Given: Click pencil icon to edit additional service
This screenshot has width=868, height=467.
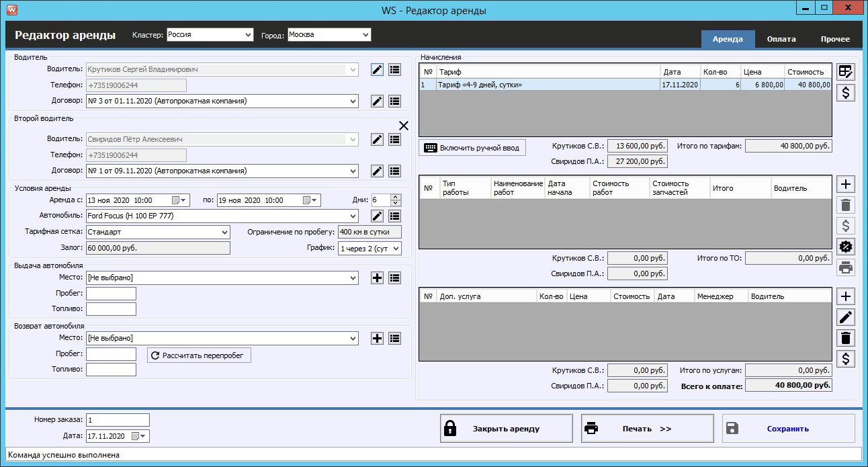Looking at the screenshot, I should click(846, 317).
